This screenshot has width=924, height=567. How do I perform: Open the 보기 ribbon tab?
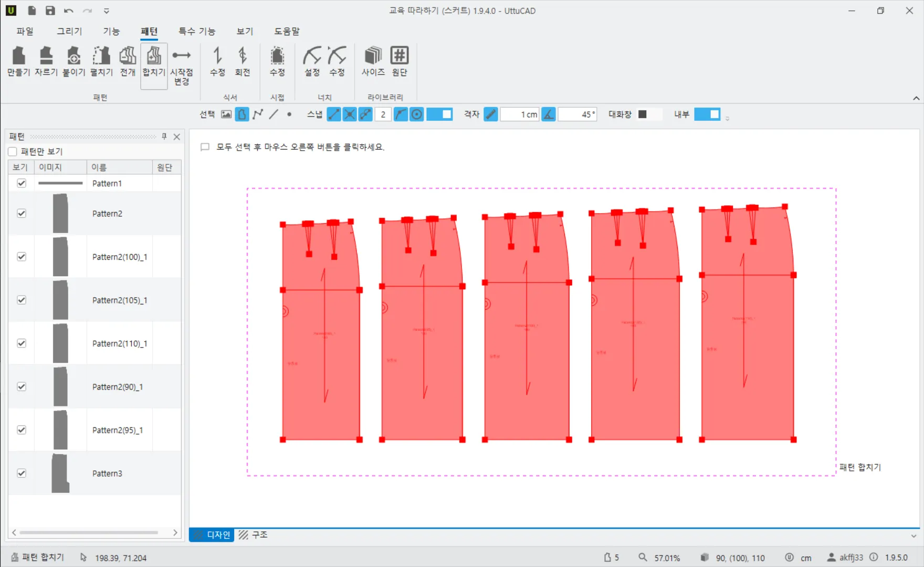245,31
